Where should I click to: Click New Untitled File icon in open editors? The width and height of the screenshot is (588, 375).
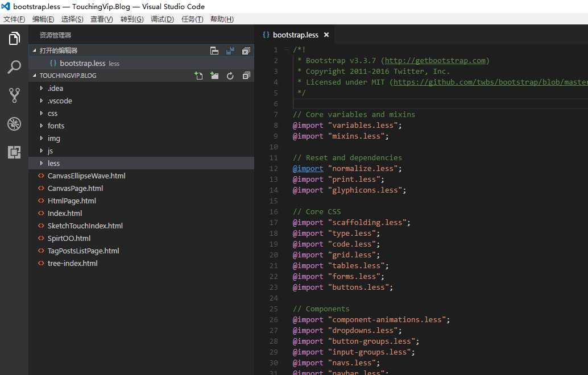214,51
